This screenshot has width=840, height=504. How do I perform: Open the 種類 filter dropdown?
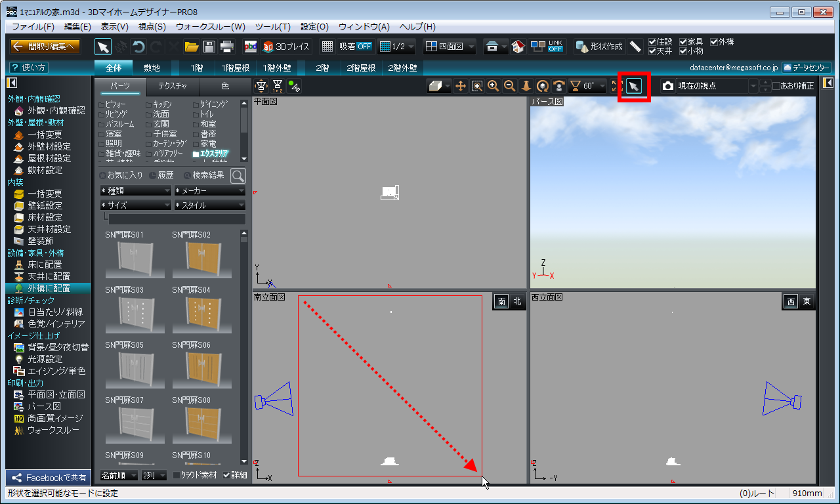[x=135, y=190]
